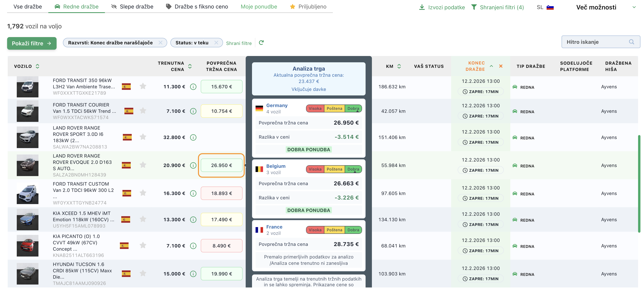Sort the KM column
Viewport: 644px width, 293px height.
coord(399,66)
